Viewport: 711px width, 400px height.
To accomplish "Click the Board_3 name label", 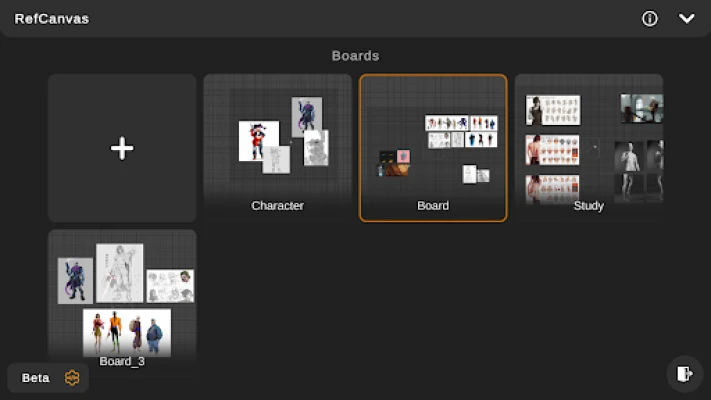I will pyautogui.click(x=122, y=361).
